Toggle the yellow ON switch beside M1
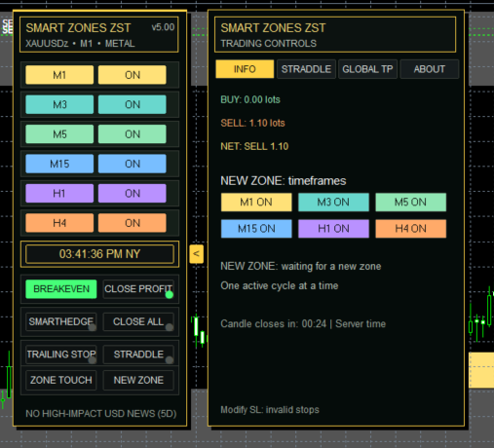Viewport: 494px width, 448px height. [133, 75]
